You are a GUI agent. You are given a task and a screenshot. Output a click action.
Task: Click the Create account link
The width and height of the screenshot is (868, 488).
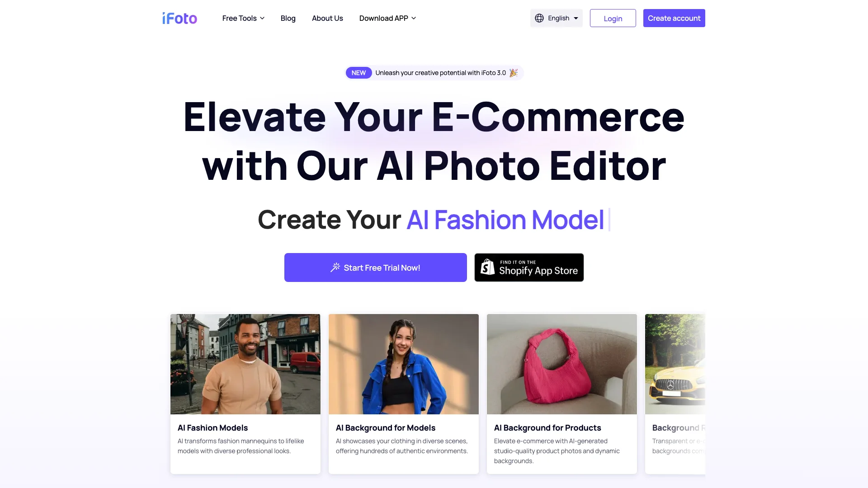pos(674,18)
